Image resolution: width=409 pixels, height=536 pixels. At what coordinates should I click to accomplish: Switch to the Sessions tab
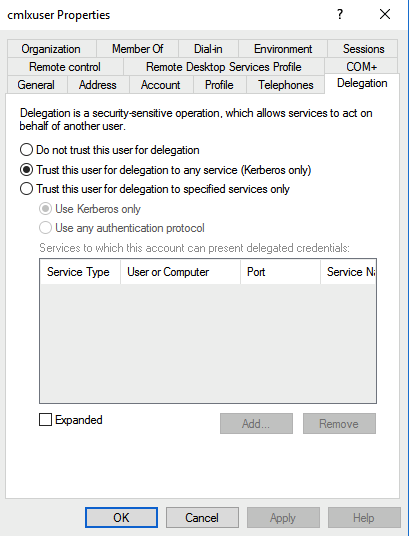(x=363, y=49)
